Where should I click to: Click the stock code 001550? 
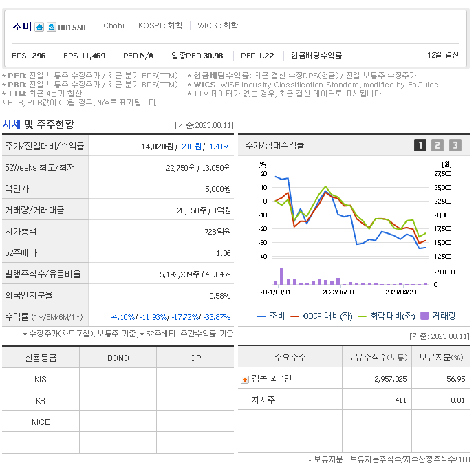pyautogui.click(x=72, y=28)
